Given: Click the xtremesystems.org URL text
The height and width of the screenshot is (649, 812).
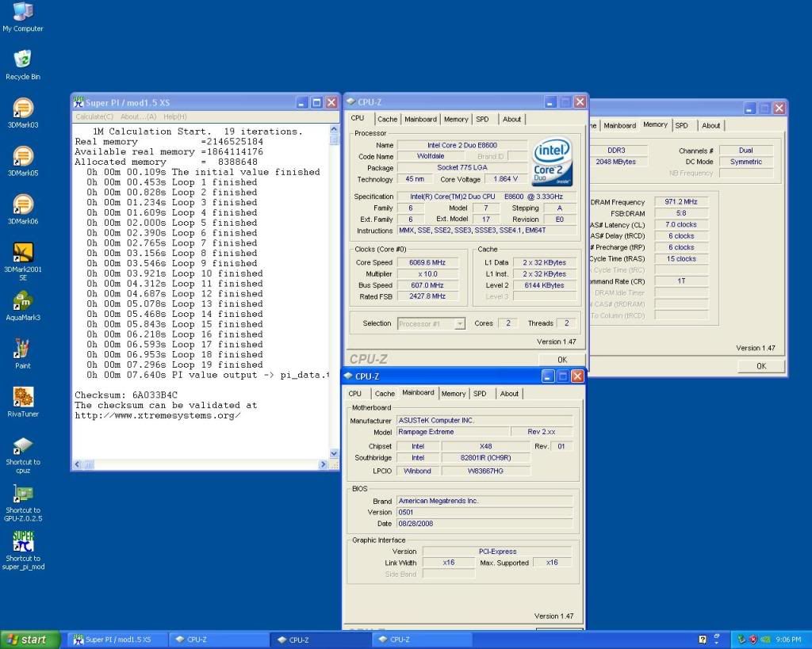Looking at the screenshot, I should pyautogui.click(x=158, y=415).
